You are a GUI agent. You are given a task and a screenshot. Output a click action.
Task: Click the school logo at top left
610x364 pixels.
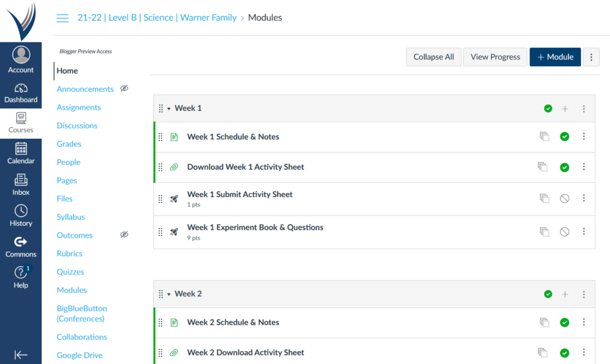[x=21, y=21]
